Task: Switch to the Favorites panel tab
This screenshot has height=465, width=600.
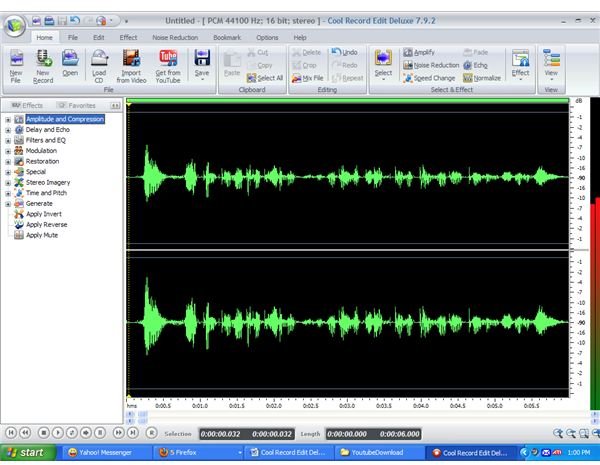Action: click(x=77, y=105)
